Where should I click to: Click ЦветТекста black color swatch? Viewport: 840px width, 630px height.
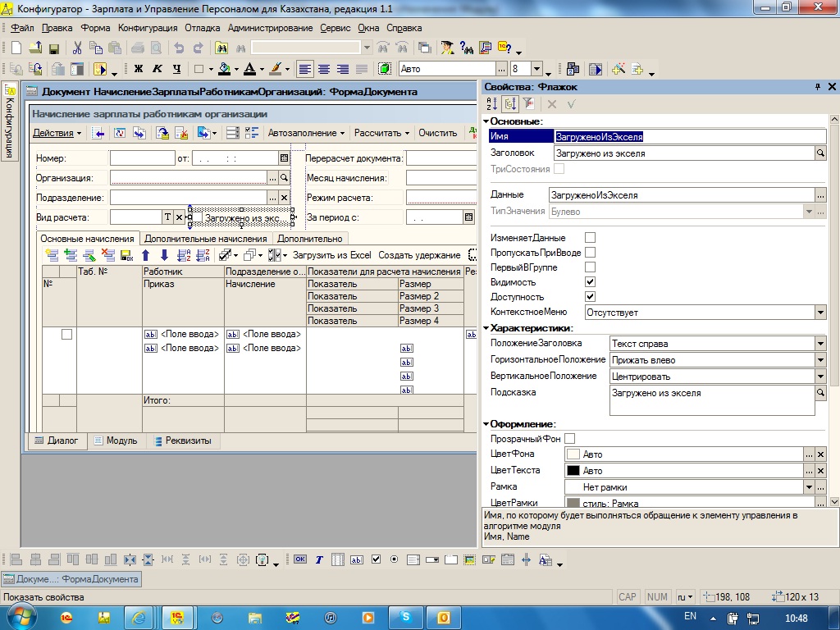573,470
